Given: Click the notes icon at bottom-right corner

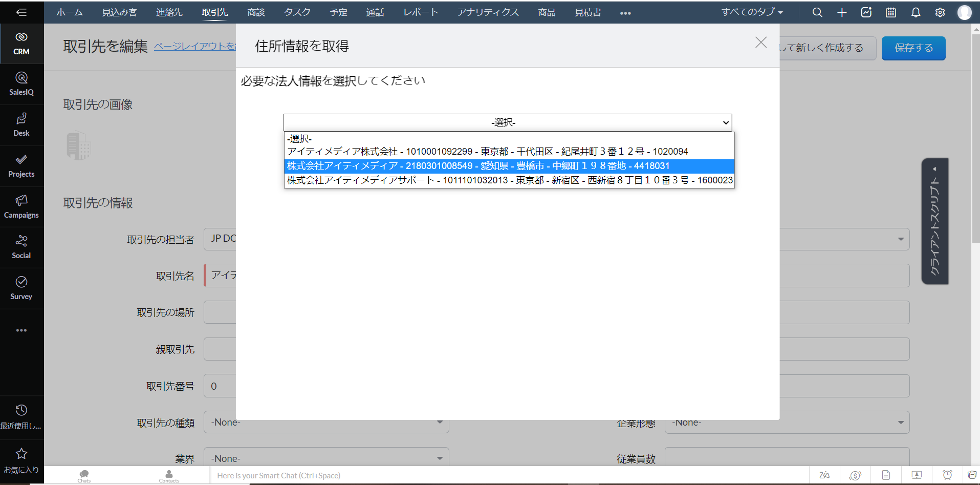Looking at the screenshot, I should [x=972, y=475].
